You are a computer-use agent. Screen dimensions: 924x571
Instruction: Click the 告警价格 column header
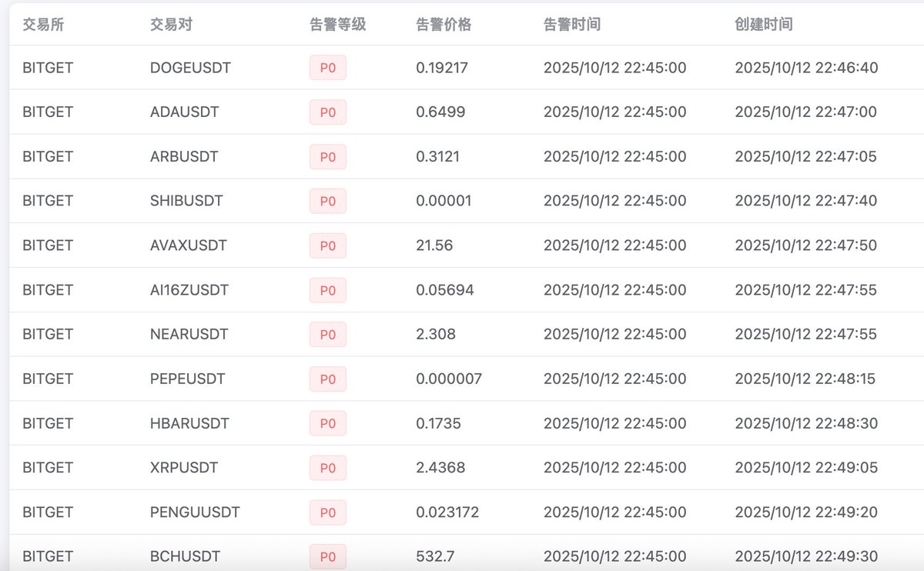[444, 25]
